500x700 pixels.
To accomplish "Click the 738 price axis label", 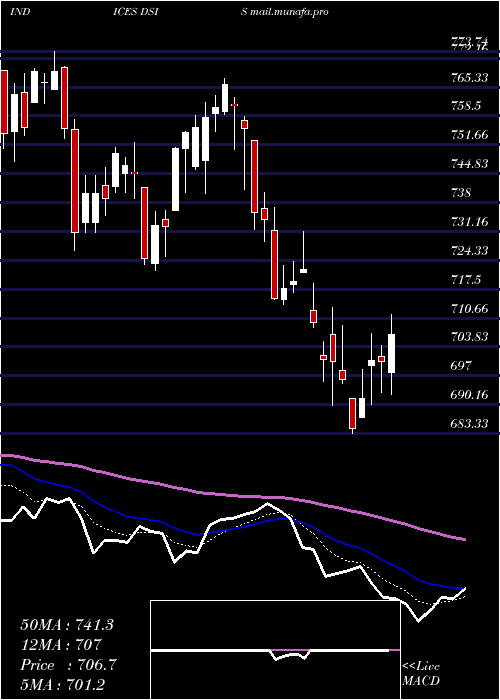I will point(461,192).
